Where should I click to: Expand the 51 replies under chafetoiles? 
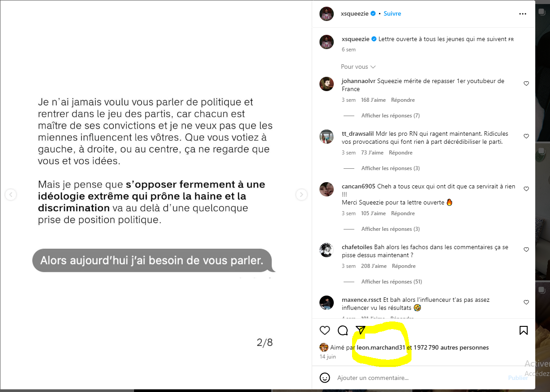coord(391,282)
